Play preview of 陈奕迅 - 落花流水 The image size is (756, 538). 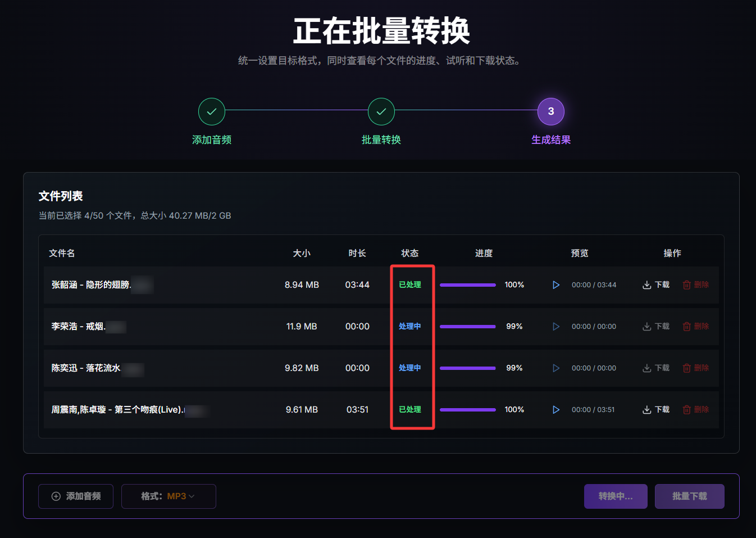click(x=556, y=368)
